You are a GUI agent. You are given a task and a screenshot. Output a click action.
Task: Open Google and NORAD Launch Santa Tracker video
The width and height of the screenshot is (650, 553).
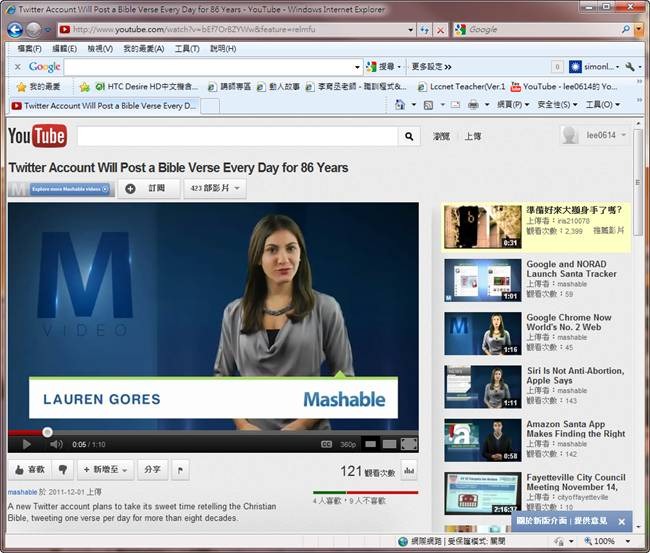[571, 269]
